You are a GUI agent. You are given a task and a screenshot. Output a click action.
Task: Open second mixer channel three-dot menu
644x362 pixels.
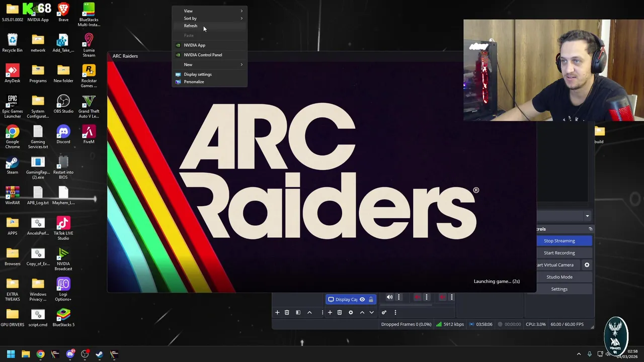click(426, 297)
